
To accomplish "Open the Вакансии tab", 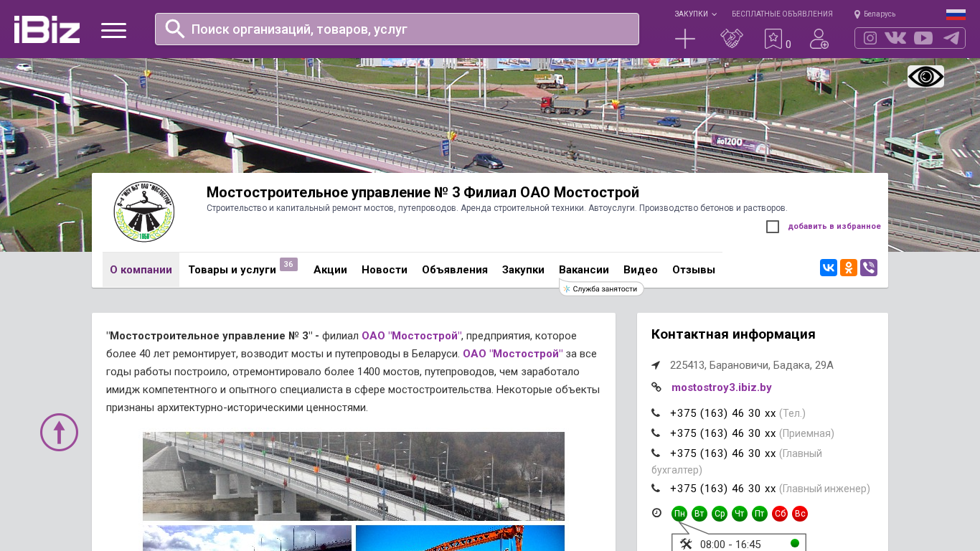I will pos(584,270).
